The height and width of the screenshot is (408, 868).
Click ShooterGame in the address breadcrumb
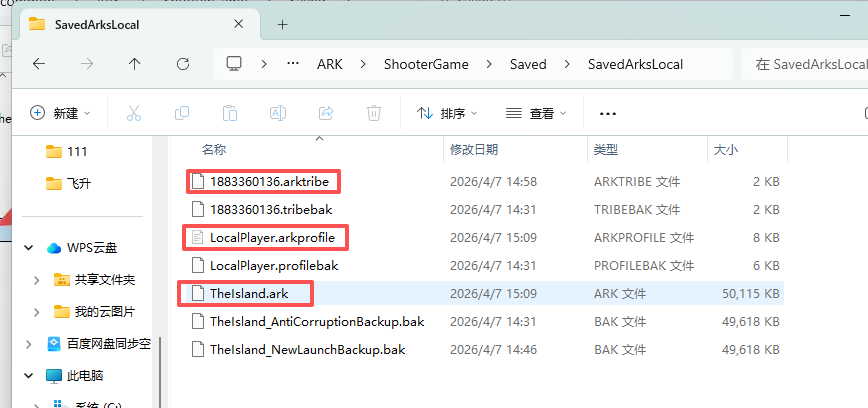(x=421, y=64)
